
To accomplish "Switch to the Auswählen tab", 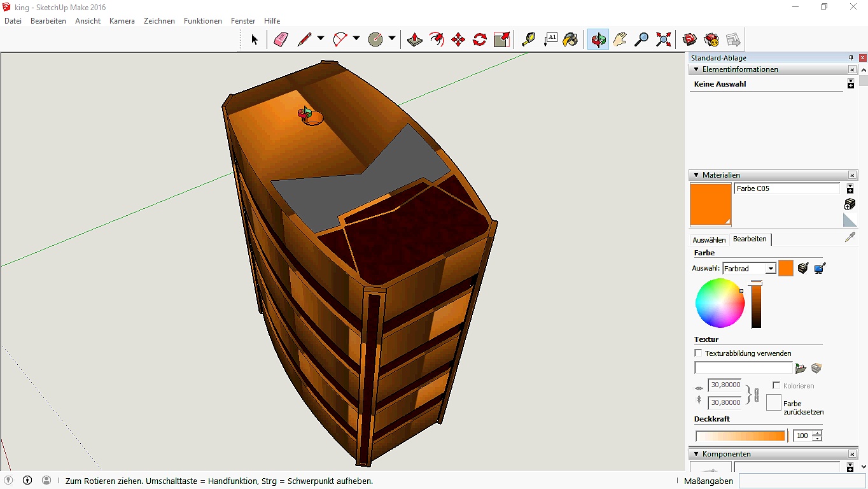I will pyautogui.click(x=709, y=240).
